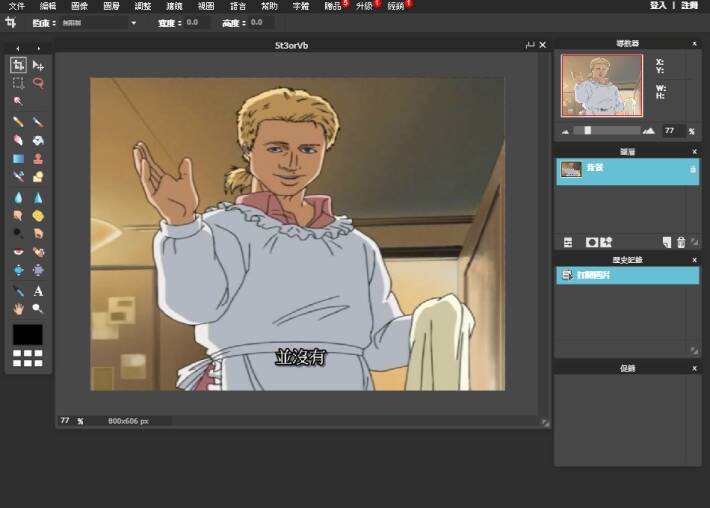Viewport: 710px width, 508px height.
Task: Click the Navigator preview thumbnail
Action: (x=602, y=86)
